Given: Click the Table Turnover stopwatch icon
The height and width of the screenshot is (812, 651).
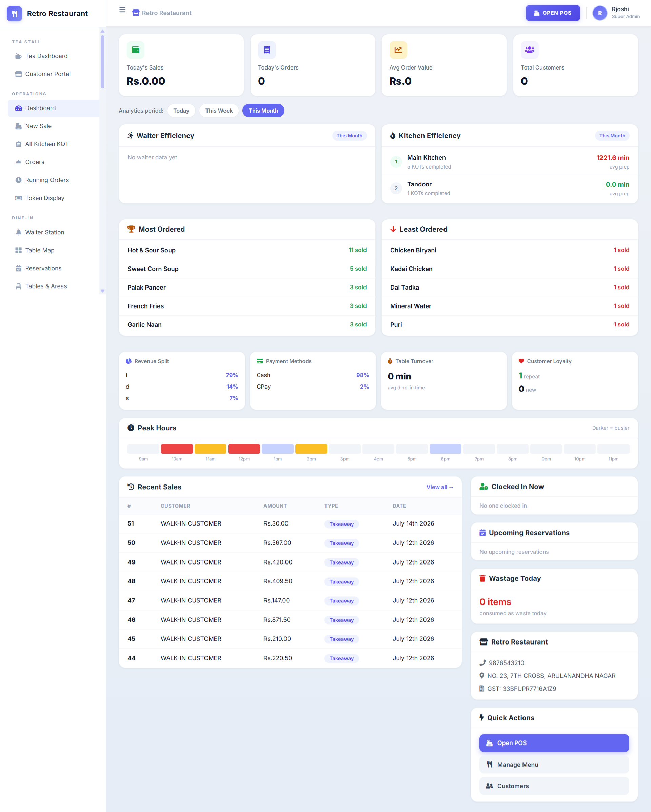Looking at the screenshot, I should (x=390, y=361).
